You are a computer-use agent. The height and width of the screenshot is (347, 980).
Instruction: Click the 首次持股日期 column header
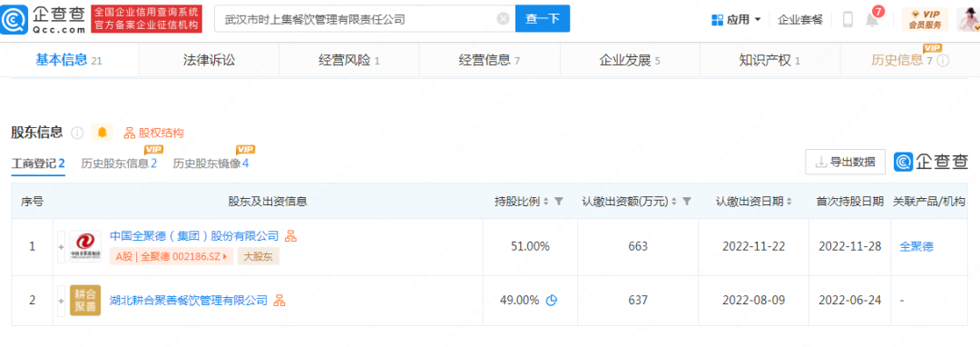[x=849, y=202]
